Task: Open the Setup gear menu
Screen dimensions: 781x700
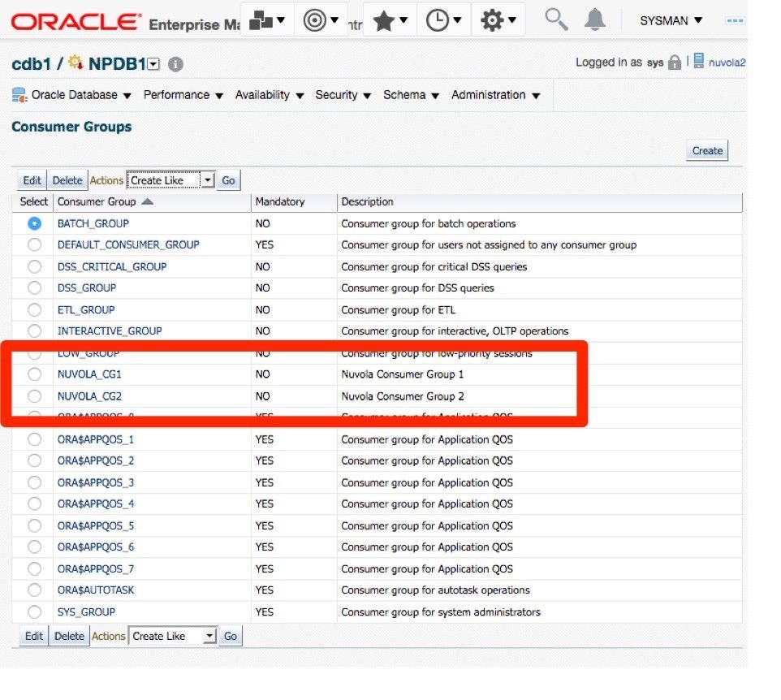Action: click(498, 20)
